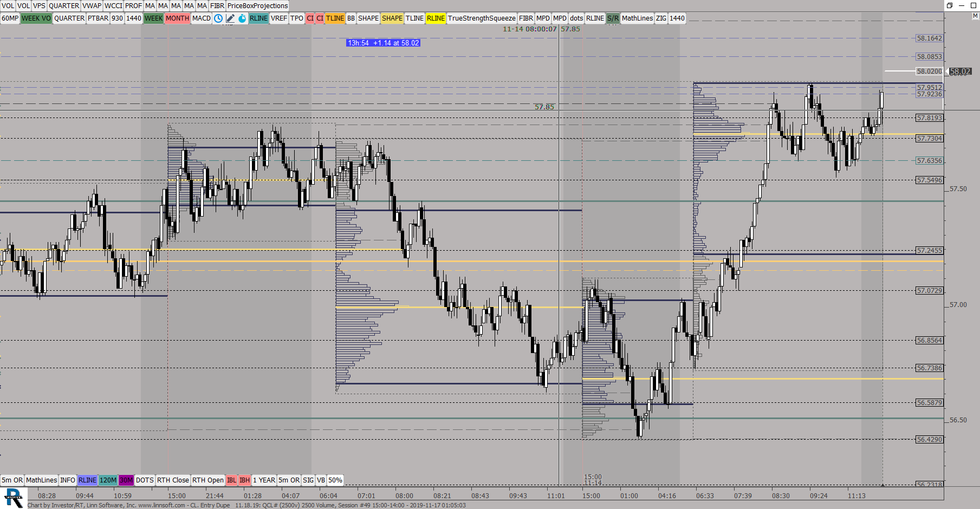
Task: Click the SIG button
Action: point(308,480)
